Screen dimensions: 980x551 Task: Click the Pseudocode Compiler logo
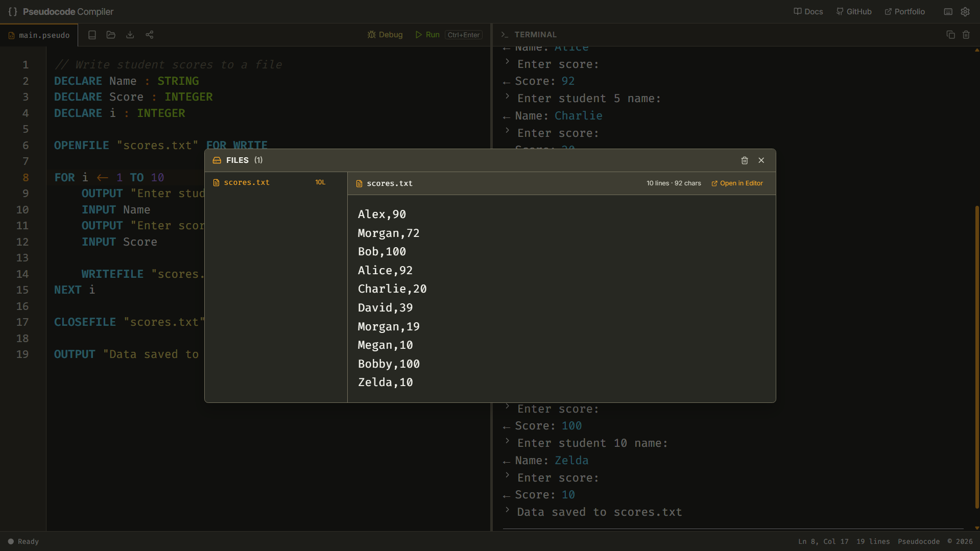coord(61,12)
